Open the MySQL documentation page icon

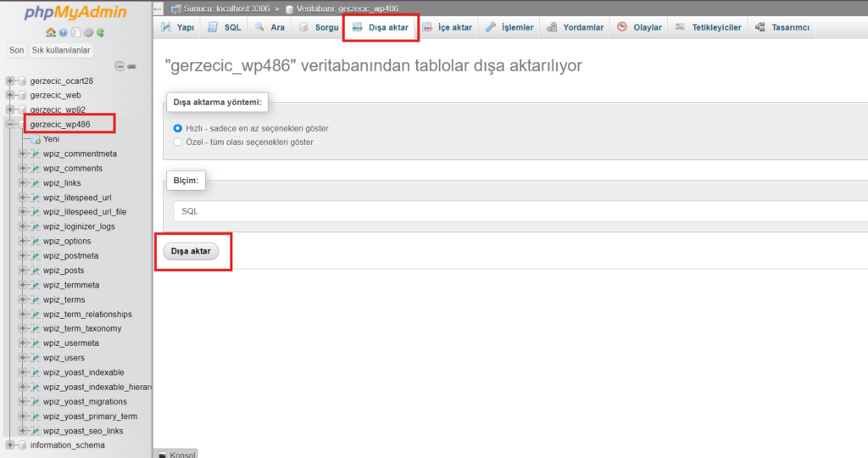(75, 33)
